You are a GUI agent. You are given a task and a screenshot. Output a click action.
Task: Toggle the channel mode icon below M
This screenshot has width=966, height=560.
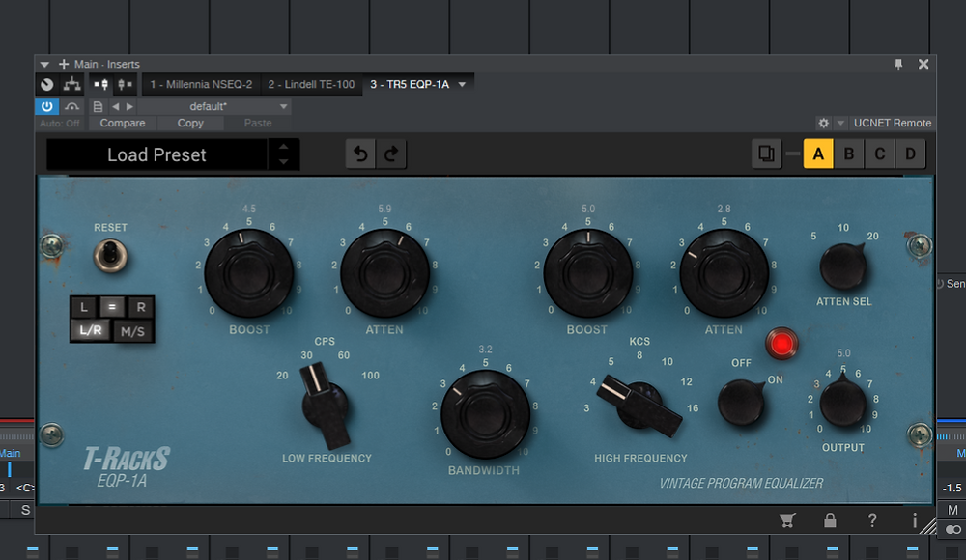(953, 530)
